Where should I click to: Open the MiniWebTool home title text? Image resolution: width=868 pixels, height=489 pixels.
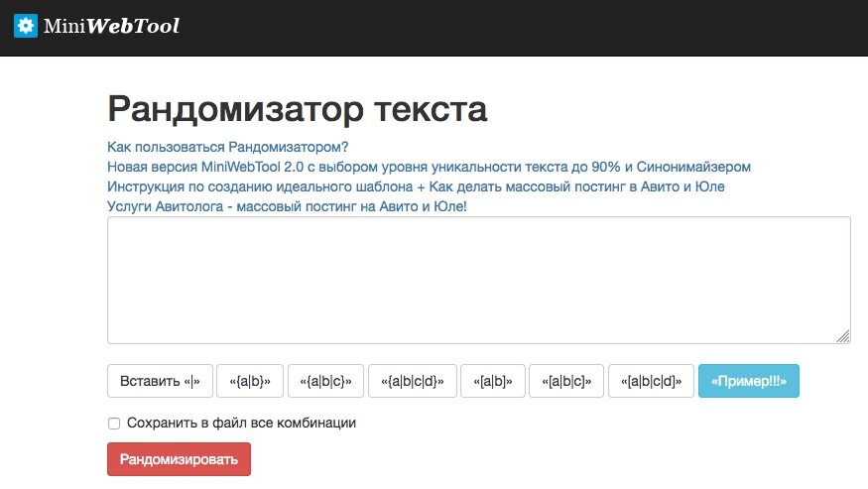[111, 26]
